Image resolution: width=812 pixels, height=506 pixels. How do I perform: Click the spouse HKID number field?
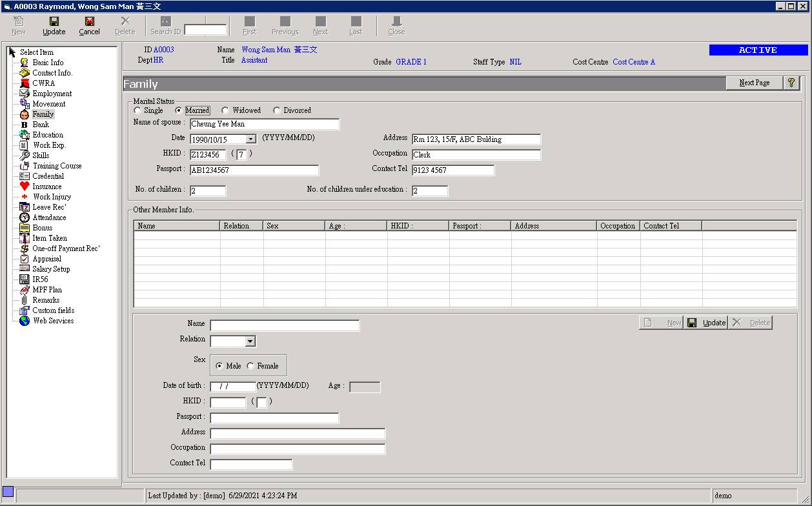(x=208, y=155)
